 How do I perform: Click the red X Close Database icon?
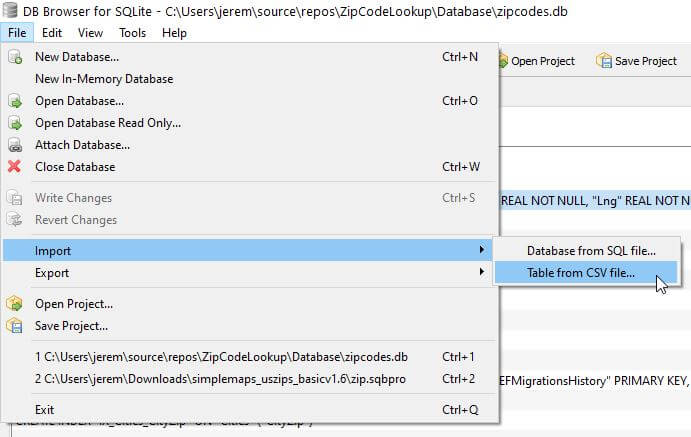(15, 167)
